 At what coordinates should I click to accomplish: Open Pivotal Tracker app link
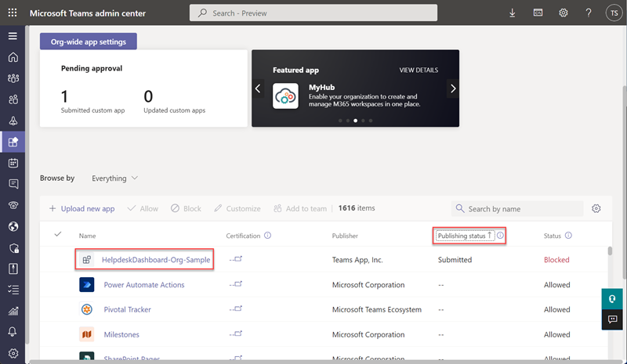pyautogui.click(x=127, y=310)
